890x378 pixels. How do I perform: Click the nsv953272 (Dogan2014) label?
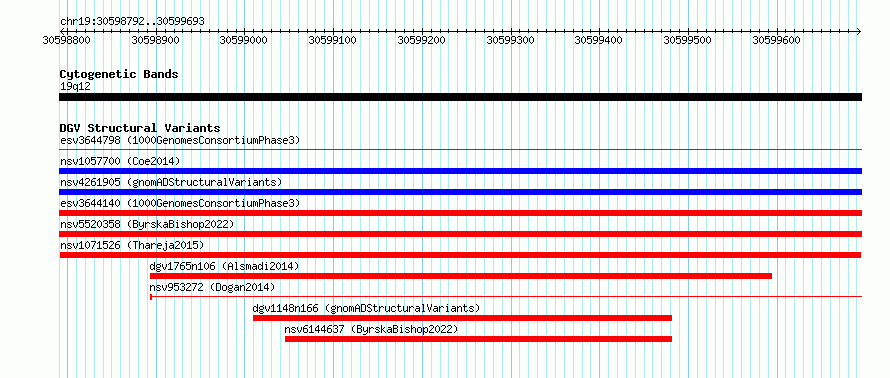tap(212, 287)
